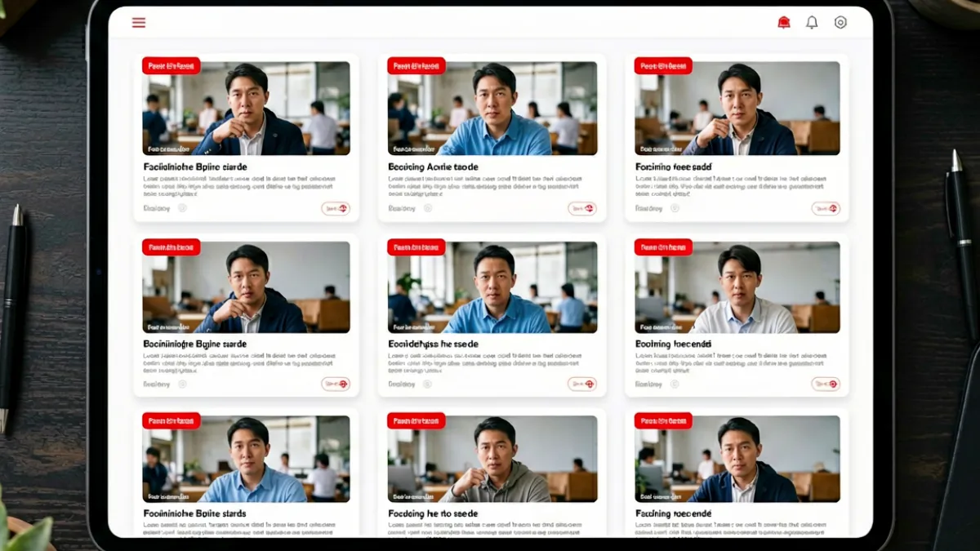The width and height of the screenshot is (980, 551).
Task: Click footer label under 'Faciinioihe Bpiire ciarde' description
Action: click(x=157, y=208)
